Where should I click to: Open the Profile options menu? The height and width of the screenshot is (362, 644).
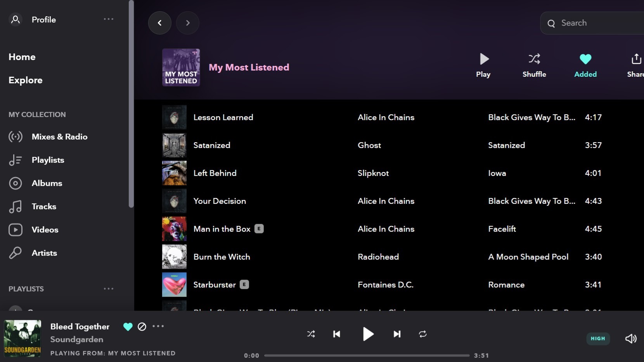pyautogui.click(x=109, y=19)
